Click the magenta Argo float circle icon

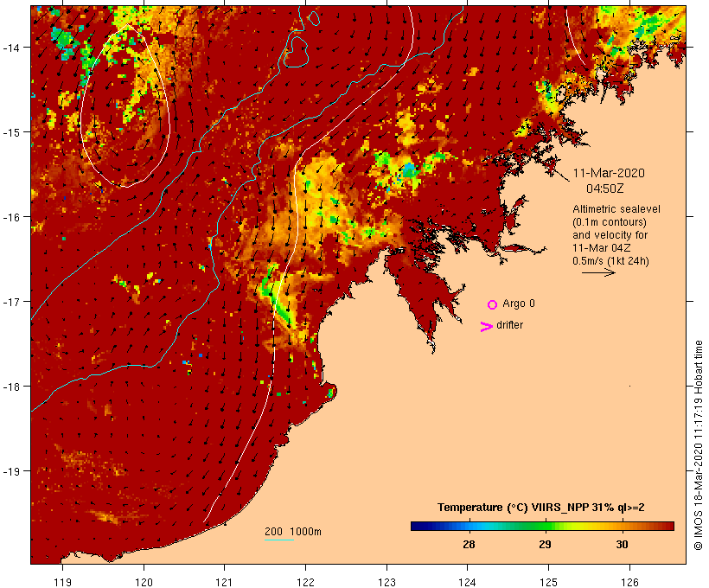click(x=493, y=304)
